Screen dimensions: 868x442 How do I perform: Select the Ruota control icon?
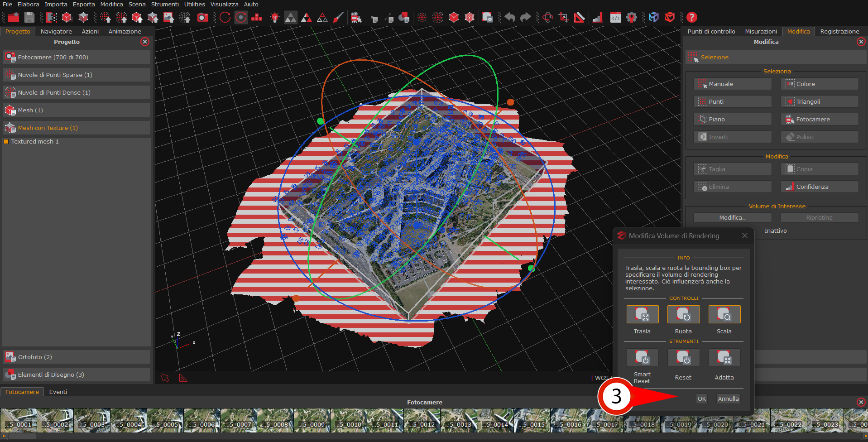pyautogui.click(x=683, y=314)
